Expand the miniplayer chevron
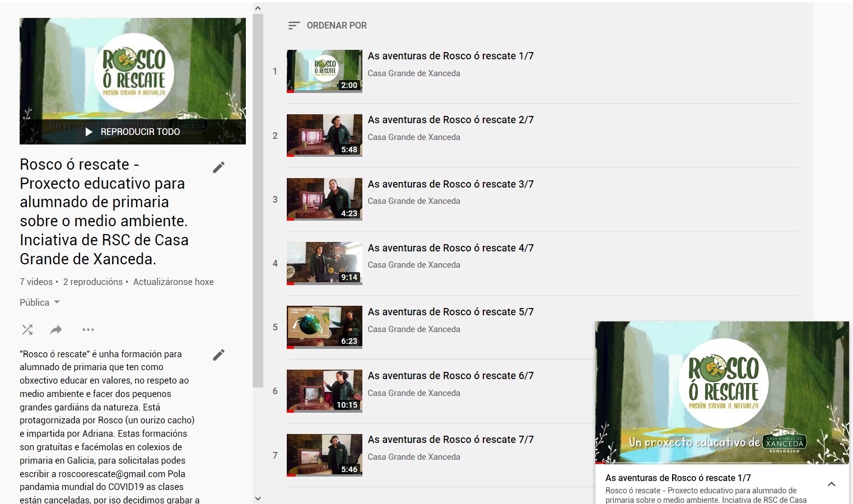The width and height of the screenshot is (853, 504). click(831, 484)
